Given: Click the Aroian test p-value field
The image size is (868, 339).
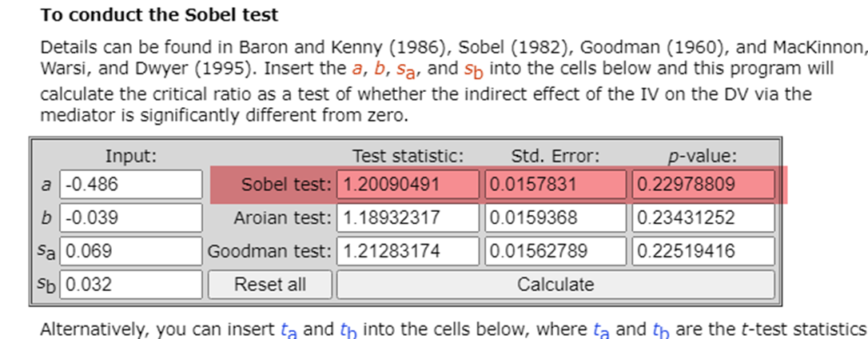Looking at the screenshot, I should click(x=703, y=217).
